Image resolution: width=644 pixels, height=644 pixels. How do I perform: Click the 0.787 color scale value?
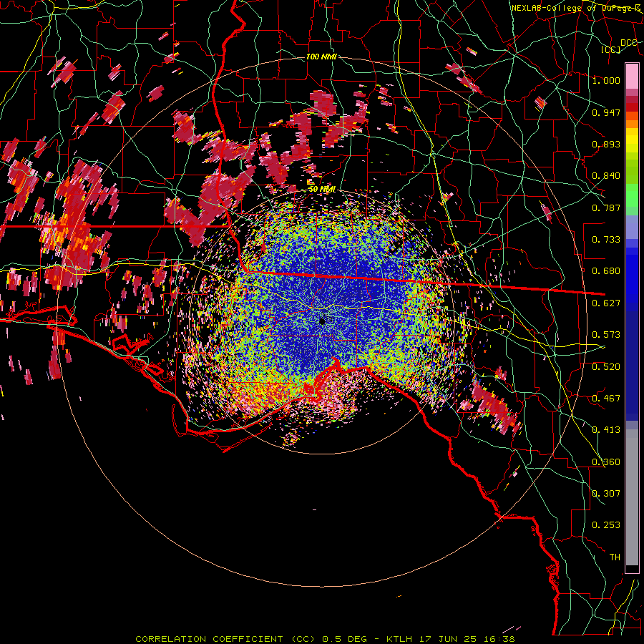click(606, 208)
